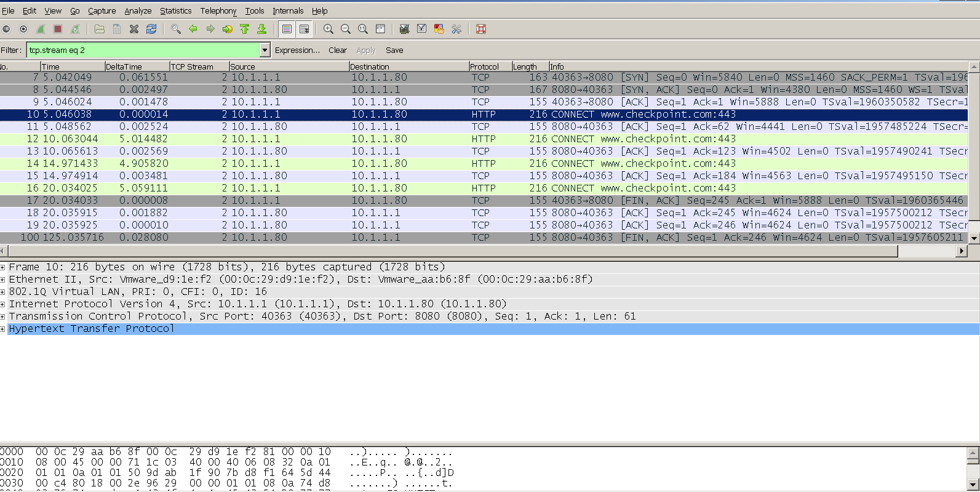
Task: Find a packet with magnifier icon
Action: point(176,29)
